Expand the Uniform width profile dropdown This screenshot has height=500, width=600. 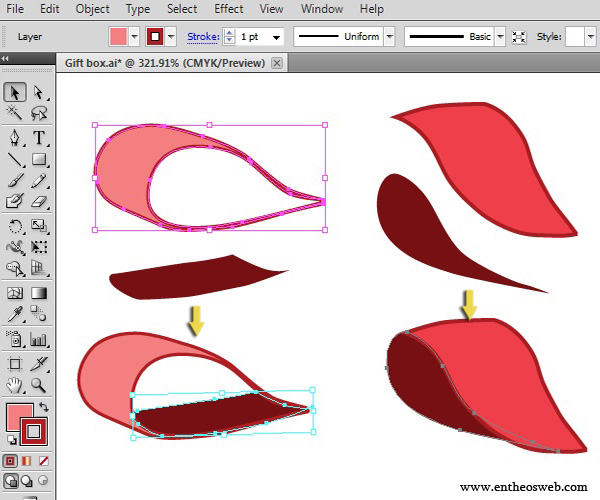tap(388, 37)
